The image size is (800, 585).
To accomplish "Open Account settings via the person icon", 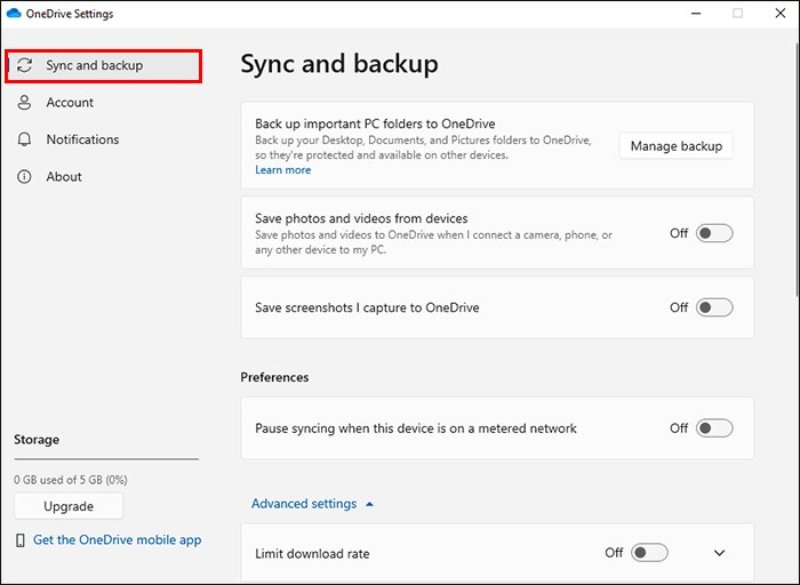I will click(x=22, y=102).
